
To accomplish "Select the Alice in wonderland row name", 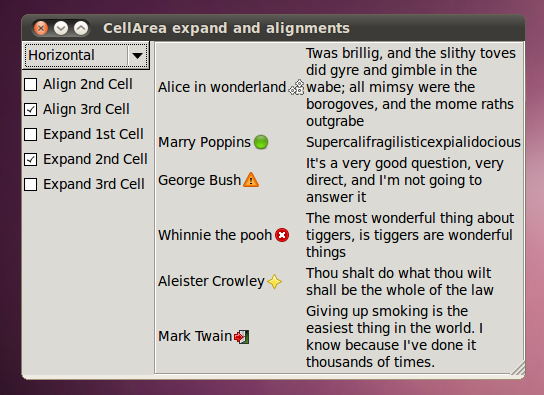I will pos(222,87).
